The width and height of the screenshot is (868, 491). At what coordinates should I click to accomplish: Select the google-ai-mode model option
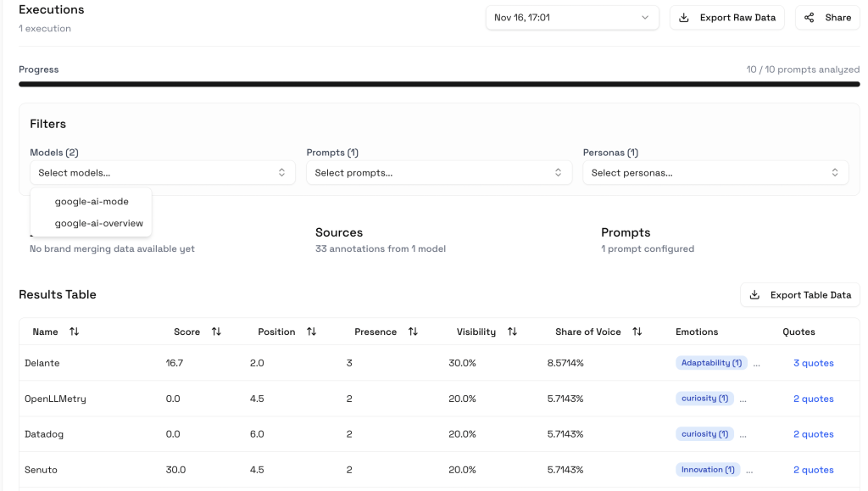[92, 201]
